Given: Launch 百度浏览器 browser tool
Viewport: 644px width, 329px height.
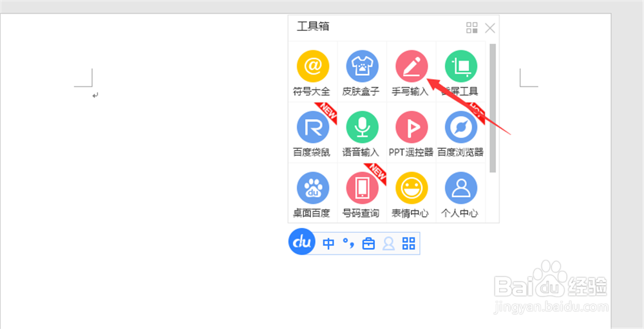Looking at the screenshot, I should coord(461,127).
